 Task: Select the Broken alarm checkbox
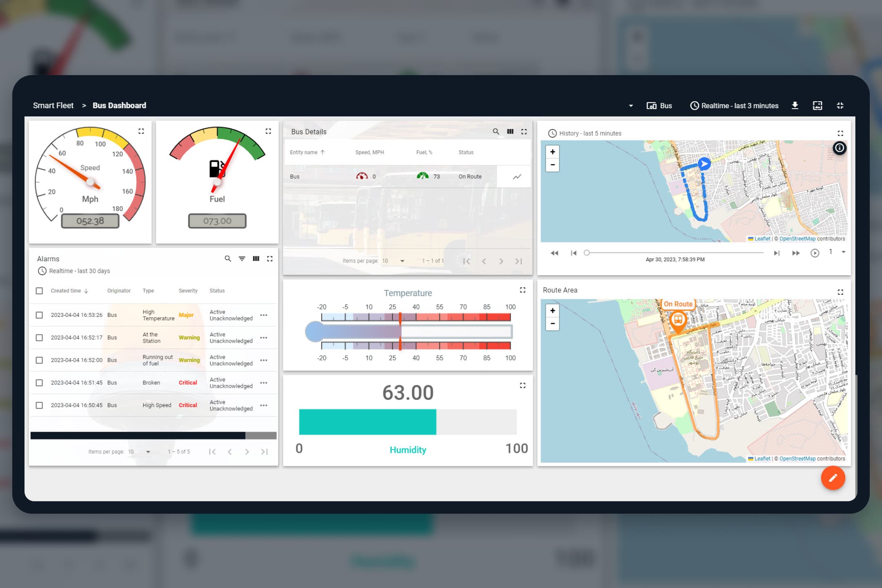39,383
